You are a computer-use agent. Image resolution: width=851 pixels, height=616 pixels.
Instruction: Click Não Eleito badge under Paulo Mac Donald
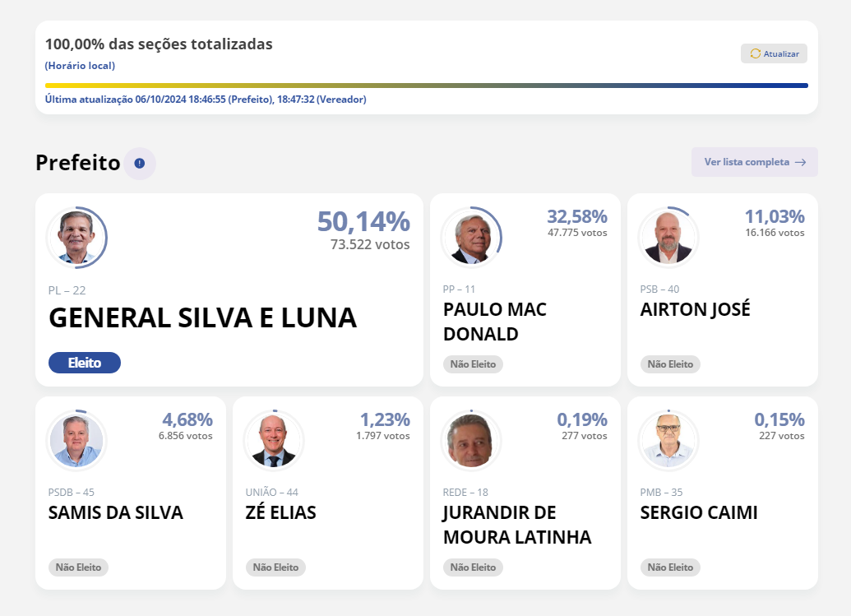click(474, 364)
